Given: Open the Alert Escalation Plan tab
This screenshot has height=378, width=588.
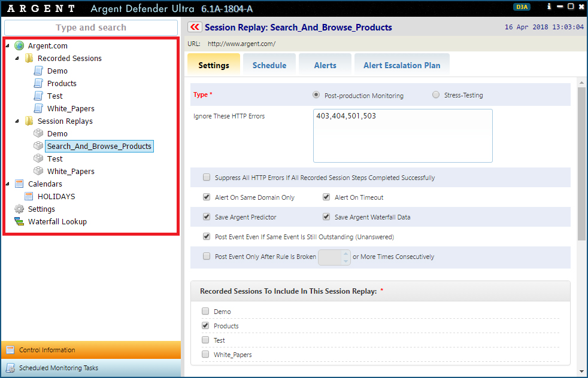Looking at the screenshot, I should pos(401,65).
